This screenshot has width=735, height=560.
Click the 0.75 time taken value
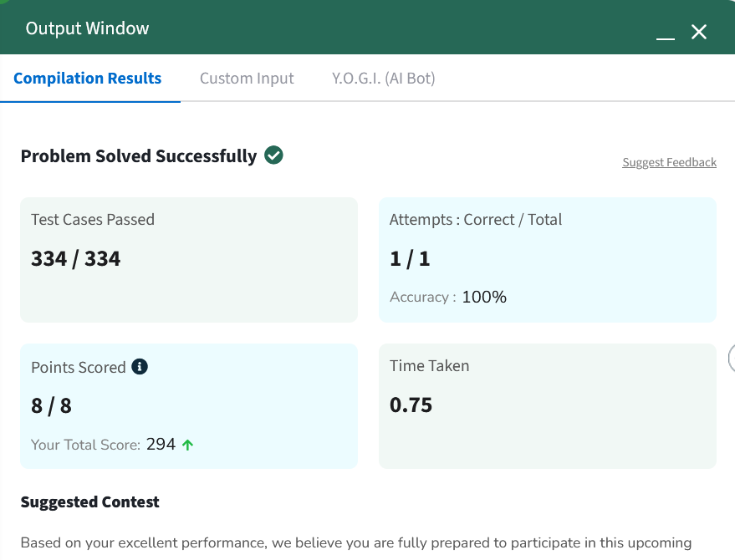(x=411, y=405)
